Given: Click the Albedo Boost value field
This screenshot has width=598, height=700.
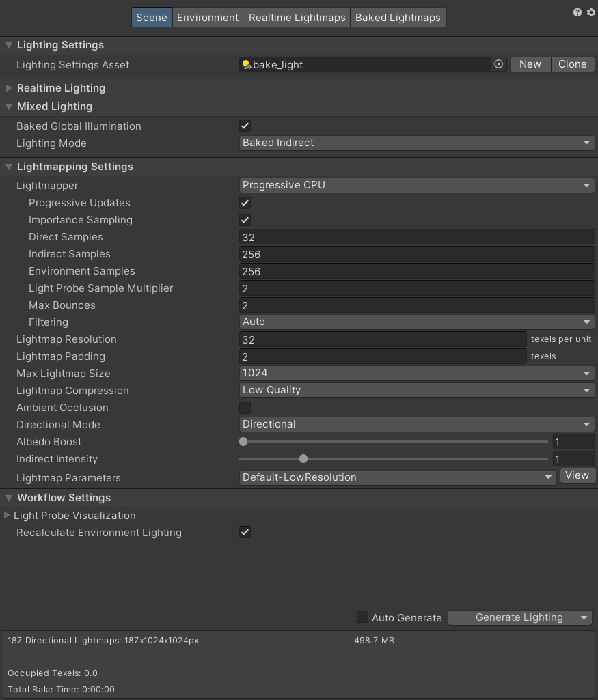Looking at the screenshot, I should click(x=573, y=442).
